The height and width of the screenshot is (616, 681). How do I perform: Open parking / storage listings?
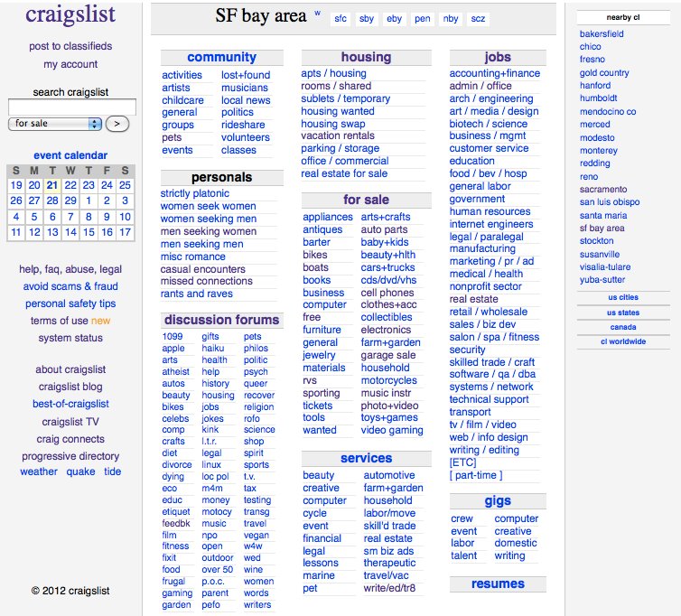340,148
